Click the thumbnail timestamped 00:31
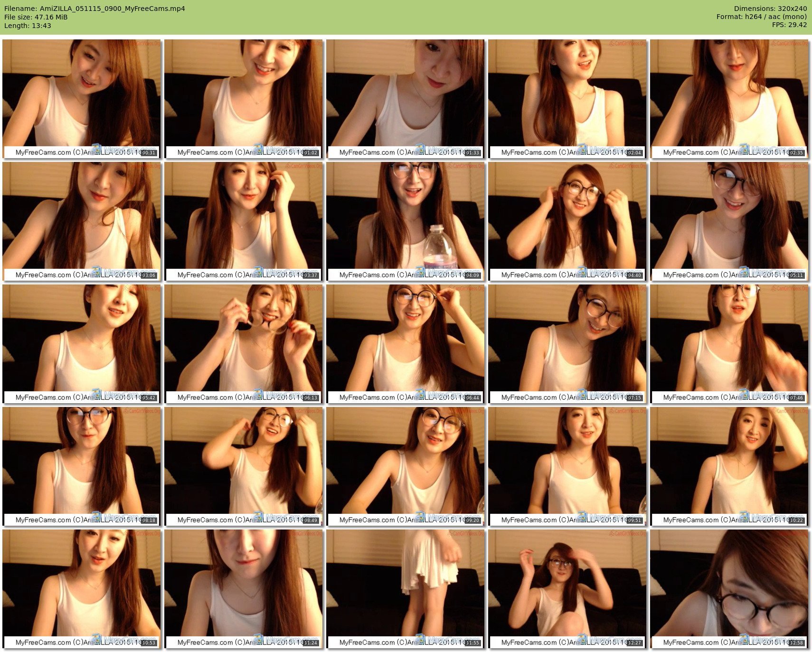Viewport: 812px width, 652px height. point(81,99)
